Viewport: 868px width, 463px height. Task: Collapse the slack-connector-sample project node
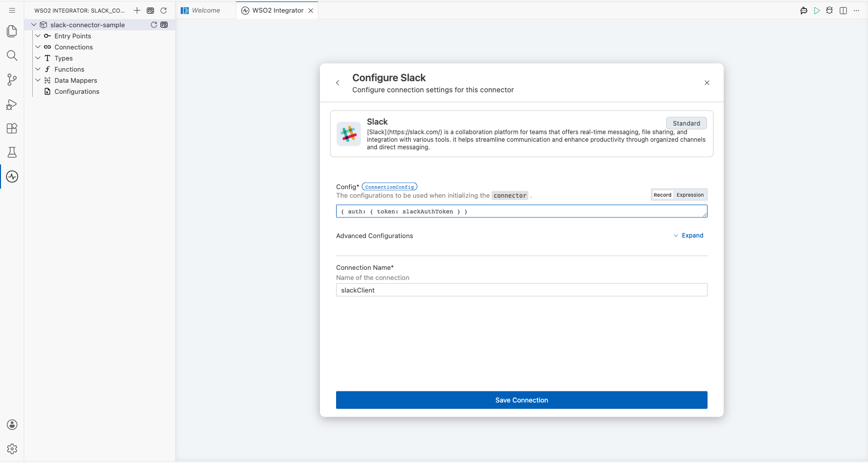[34, 25]
